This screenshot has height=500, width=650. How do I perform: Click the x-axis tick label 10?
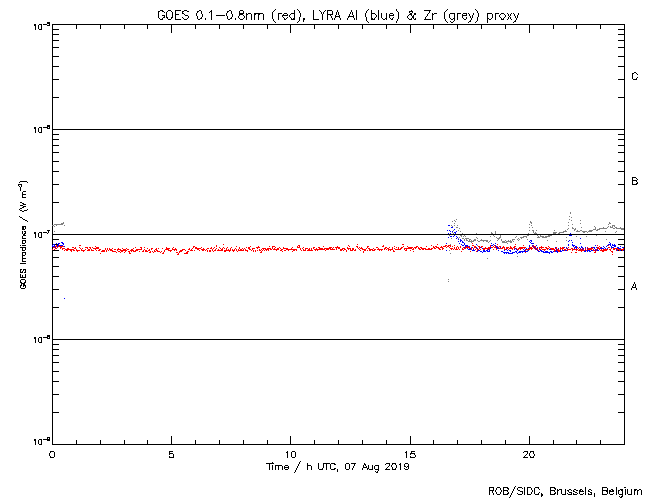click(x=290, y=454)
